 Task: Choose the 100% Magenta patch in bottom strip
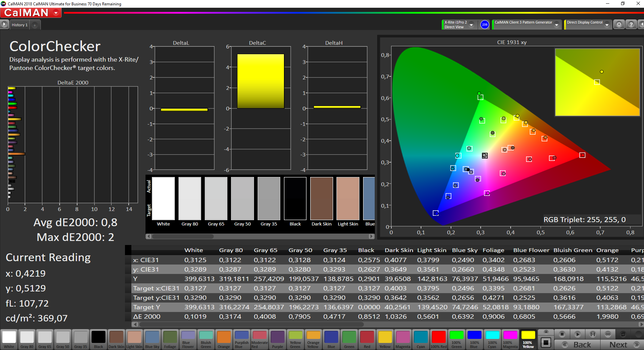[x=510, y=339]
